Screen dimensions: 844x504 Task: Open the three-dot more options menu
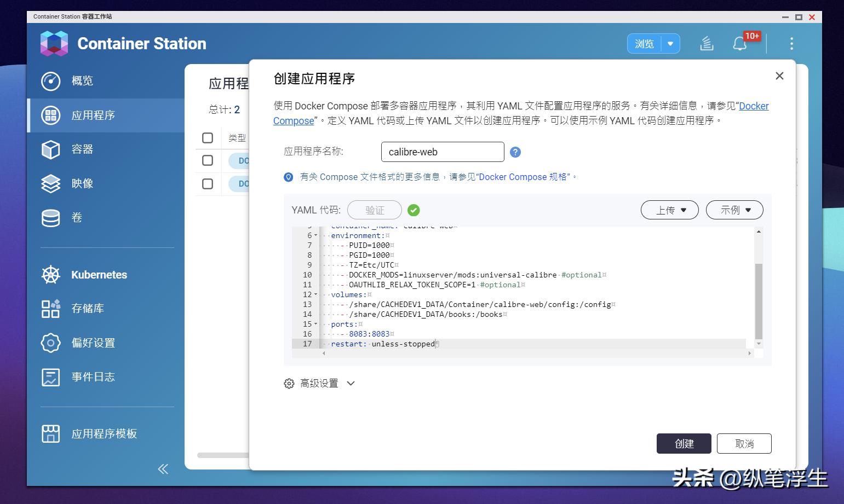(791, 44)
